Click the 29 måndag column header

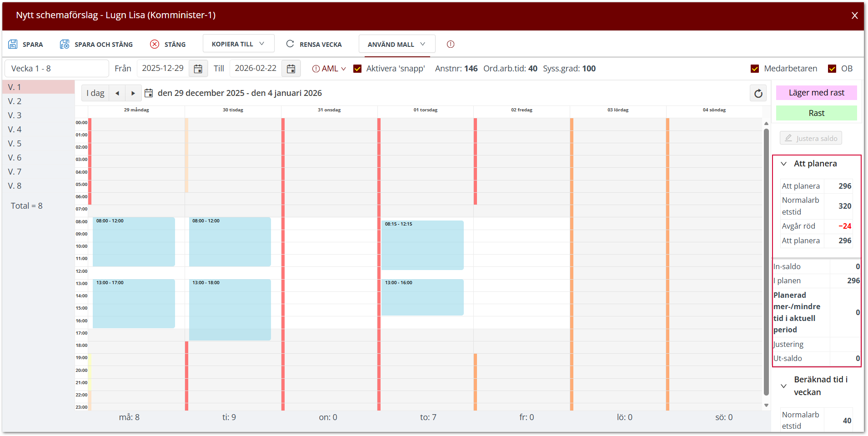pos(136,110)
